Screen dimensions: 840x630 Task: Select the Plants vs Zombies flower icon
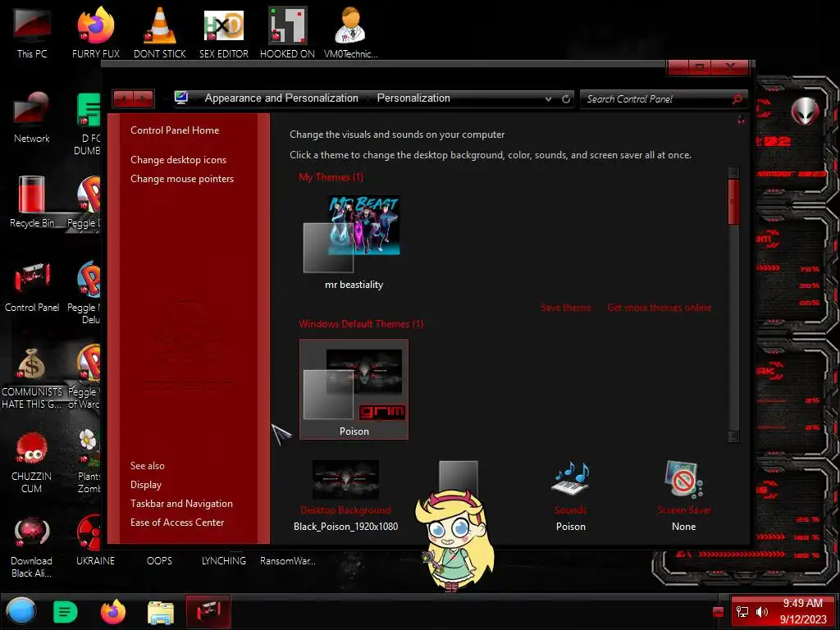[x=89, y=462]
